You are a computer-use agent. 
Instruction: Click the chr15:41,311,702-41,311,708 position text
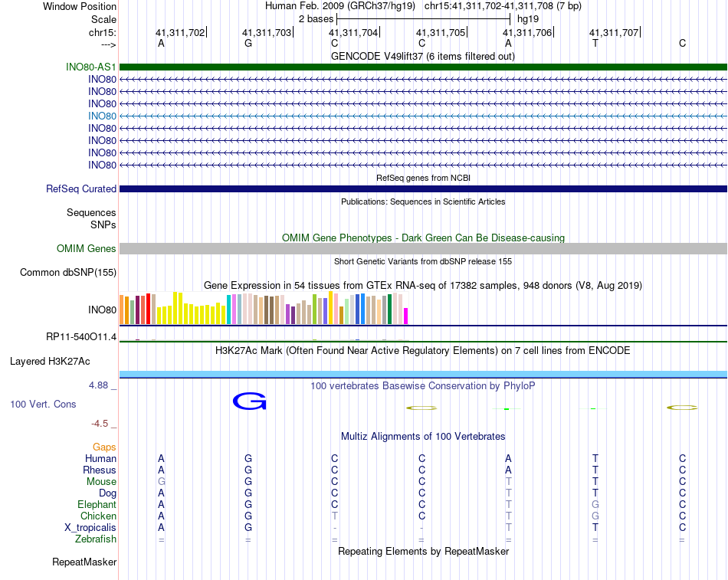tap(503, 6)
